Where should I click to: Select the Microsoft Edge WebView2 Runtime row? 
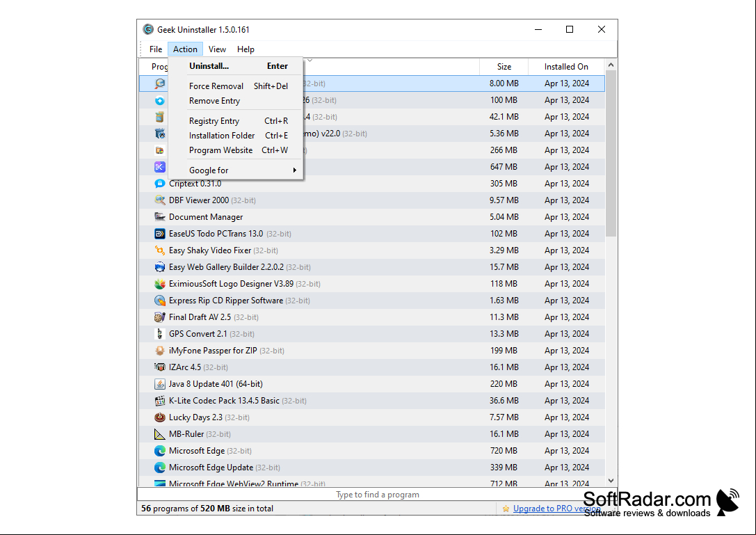(x=371, y=483)
